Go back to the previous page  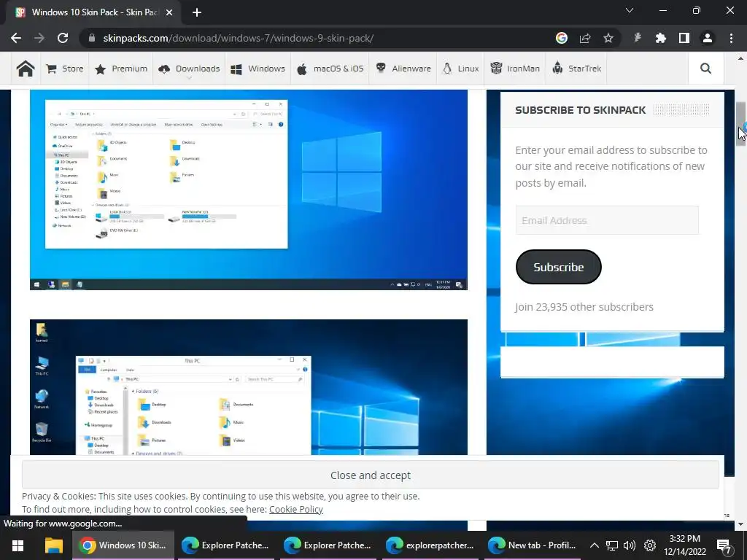(x=16, y=38)
